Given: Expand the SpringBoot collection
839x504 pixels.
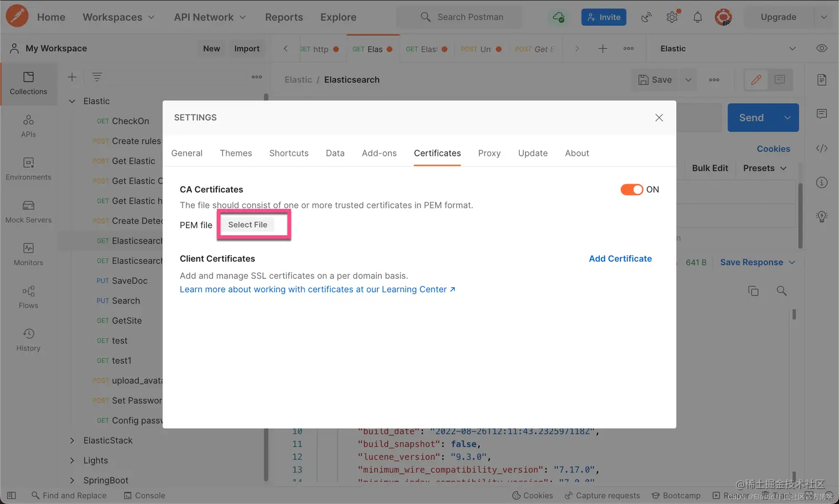Looking at the screenshot, I should 72,480.
